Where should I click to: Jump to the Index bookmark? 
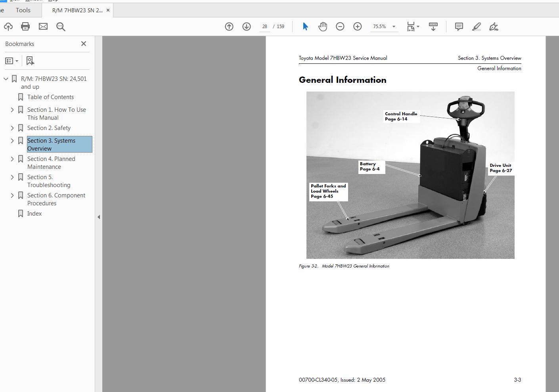[x=34, y=214]
